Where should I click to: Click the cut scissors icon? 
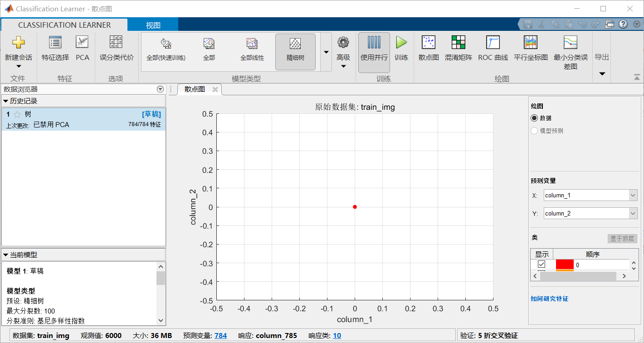[x=541, y=24]
